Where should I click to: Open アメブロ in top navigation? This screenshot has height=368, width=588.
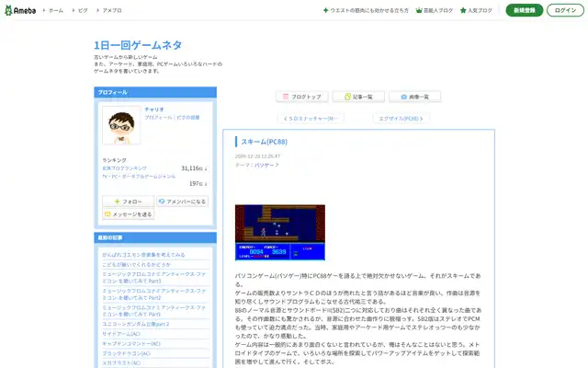(112, 10)
